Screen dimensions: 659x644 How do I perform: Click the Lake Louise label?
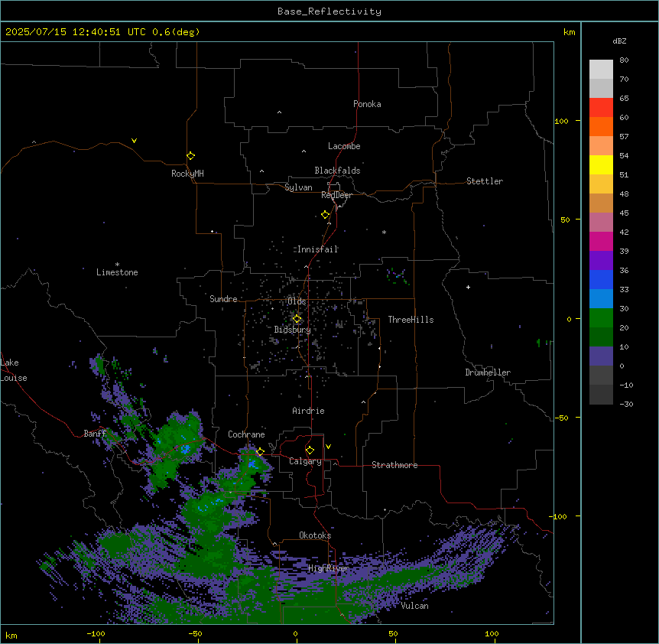(x=14, y=370)
